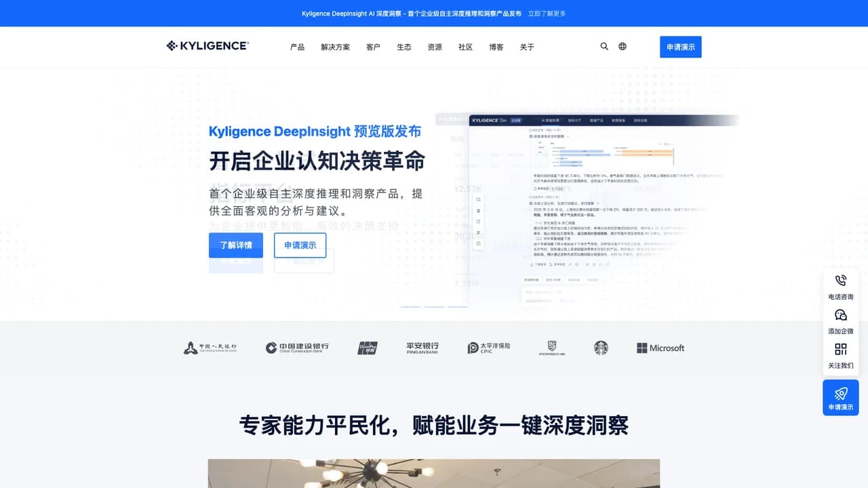Image resolution: width=868 pixels, height=488 pixels.
Task: Click the heading '专家能力平民化，赋能业务一键深度洞察'
Action: (434, 425)
